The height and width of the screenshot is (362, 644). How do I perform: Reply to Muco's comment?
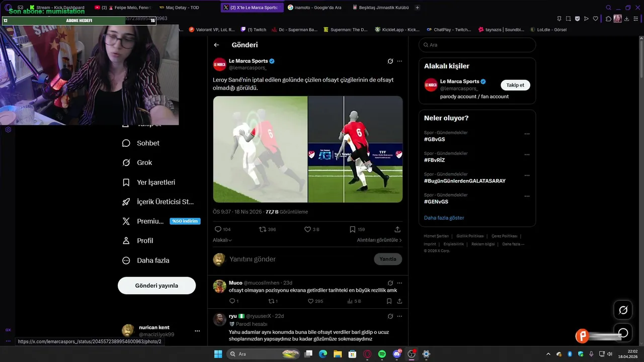click(x=232, y=301)
